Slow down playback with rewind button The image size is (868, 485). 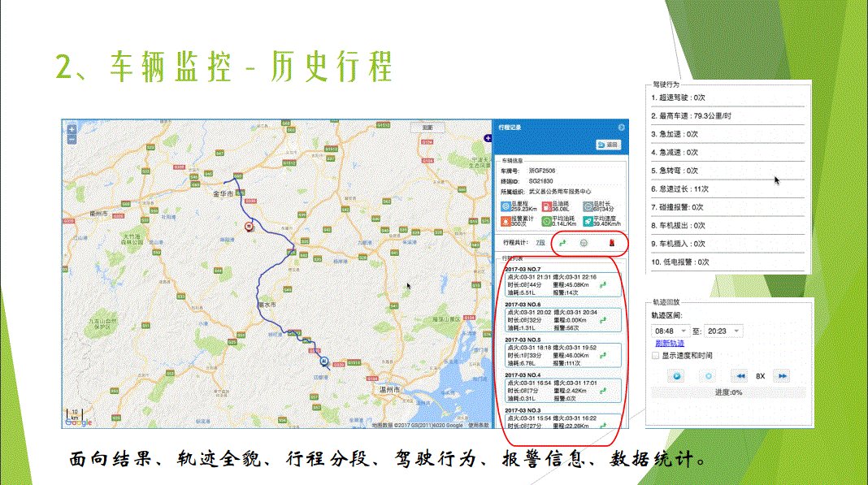point(740,376)
